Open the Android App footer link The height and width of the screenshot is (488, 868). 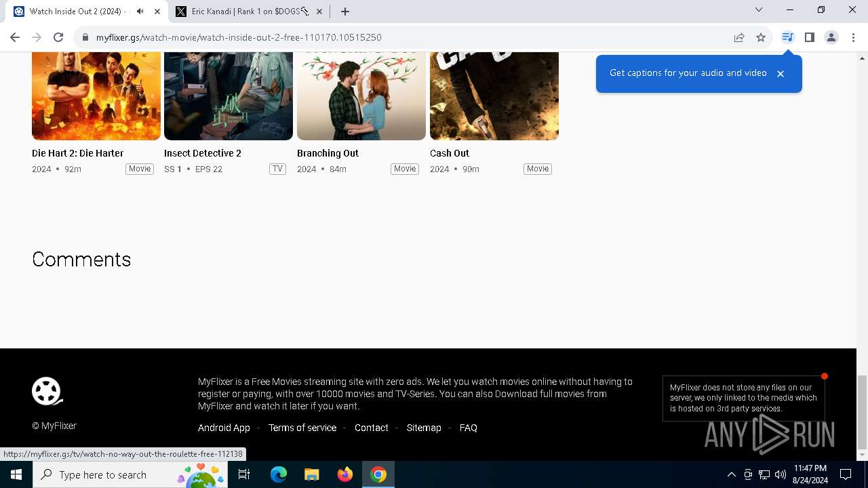coord(224,428)
